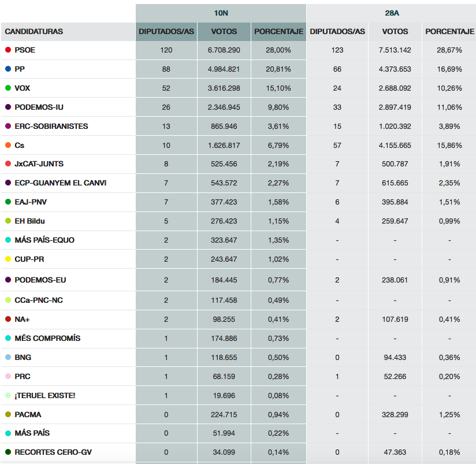Screen dimensions: 476x464
Task: Click PODEMOS-EU 28A votes 238.061
Action: 395,280
